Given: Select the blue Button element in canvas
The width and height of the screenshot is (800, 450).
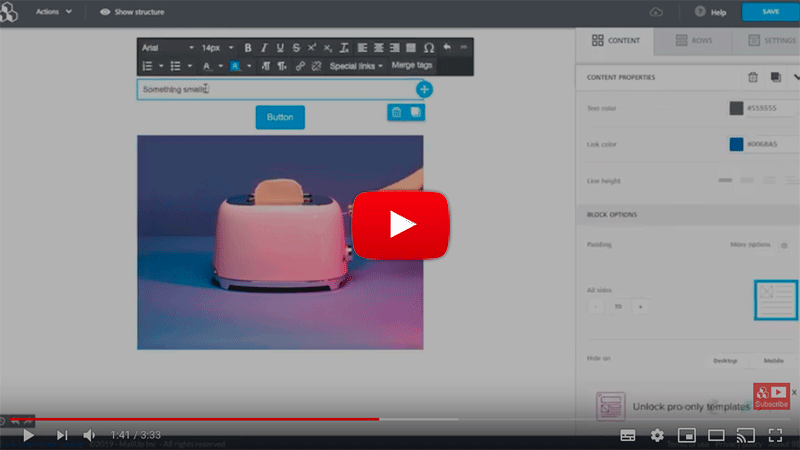Looking at the screenshot, I should [x=280, y=117].
